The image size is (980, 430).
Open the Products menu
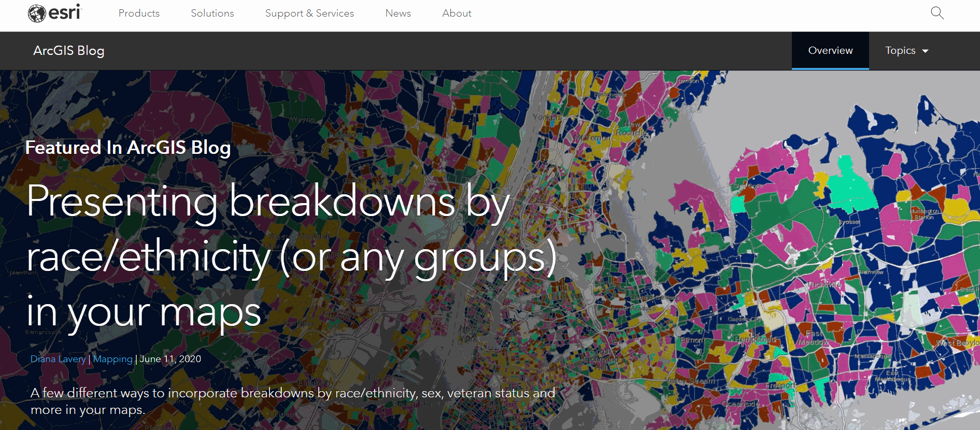[139, 13]
